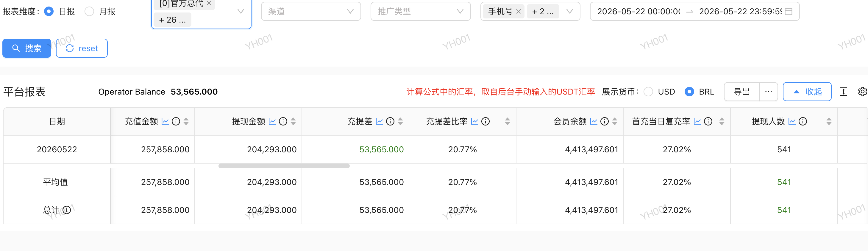
Task: Open the 会员余额 trend chart icon
Action: (x=594, y=121)
